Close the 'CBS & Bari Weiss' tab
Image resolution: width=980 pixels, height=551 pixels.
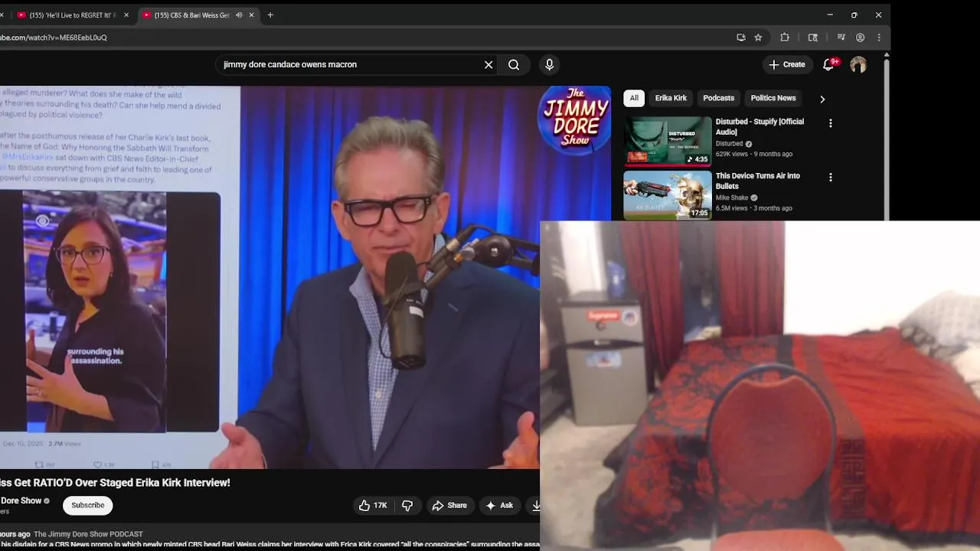251,15
